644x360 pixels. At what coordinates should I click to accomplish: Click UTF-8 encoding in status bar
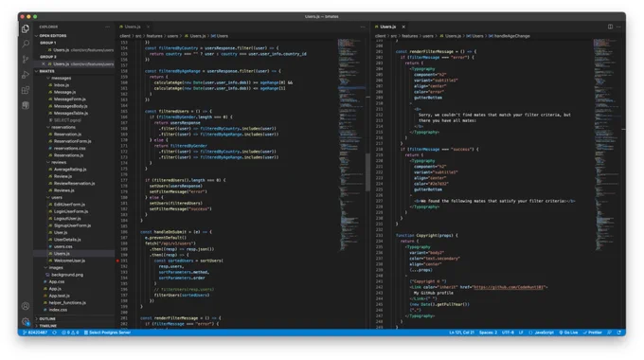508,333
